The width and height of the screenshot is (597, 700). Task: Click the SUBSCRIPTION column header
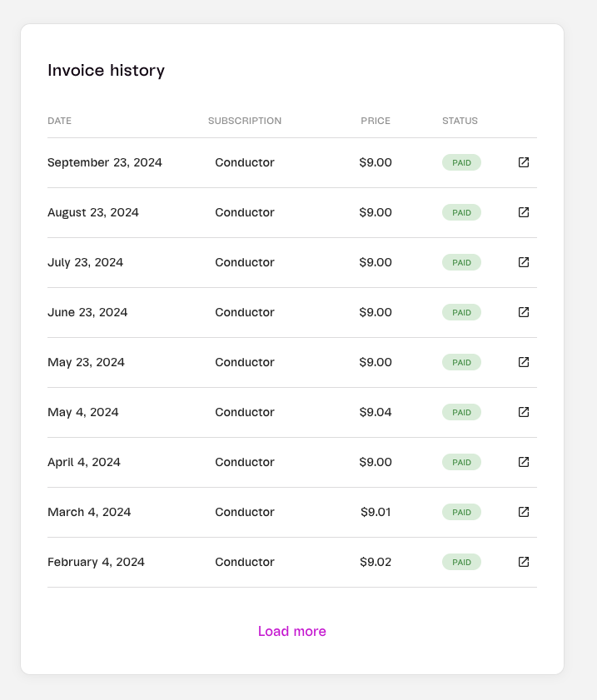coord(245,121)
